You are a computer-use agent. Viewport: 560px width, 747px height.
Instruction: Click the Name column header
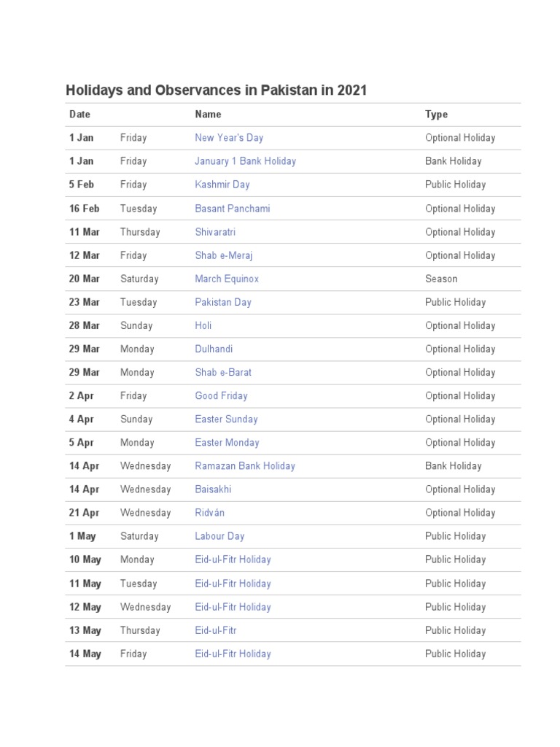click(208, 115)
